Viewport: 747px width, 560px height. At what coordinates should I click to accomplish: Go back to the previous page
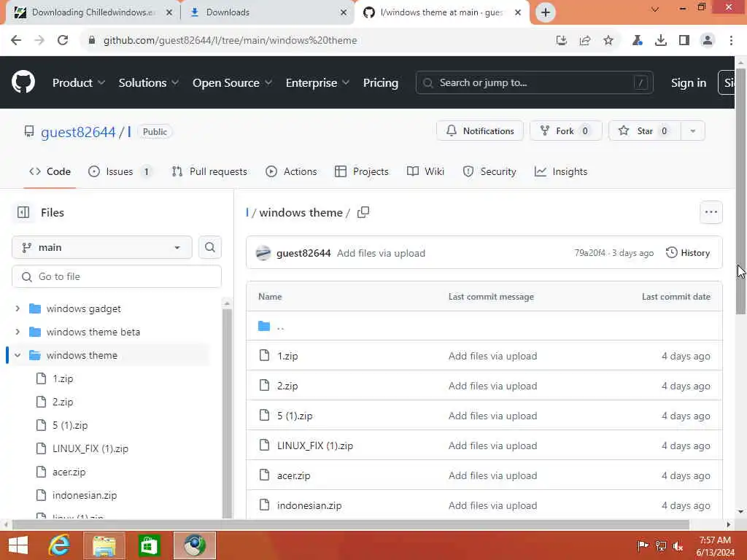click(x=16, y=41)
